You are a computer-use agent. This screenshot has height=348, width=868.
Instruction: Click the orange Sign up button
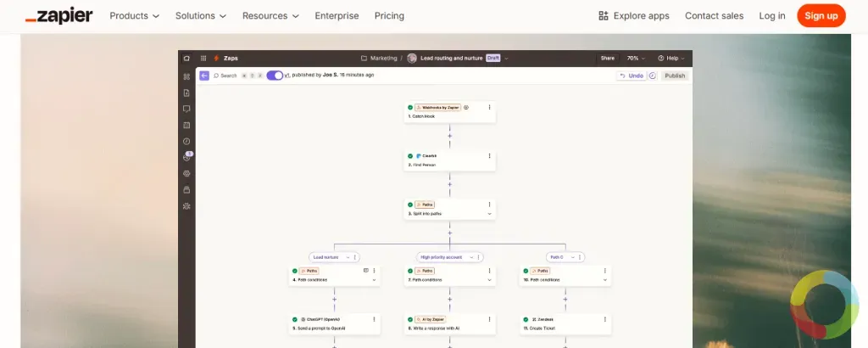coord(821,16)
